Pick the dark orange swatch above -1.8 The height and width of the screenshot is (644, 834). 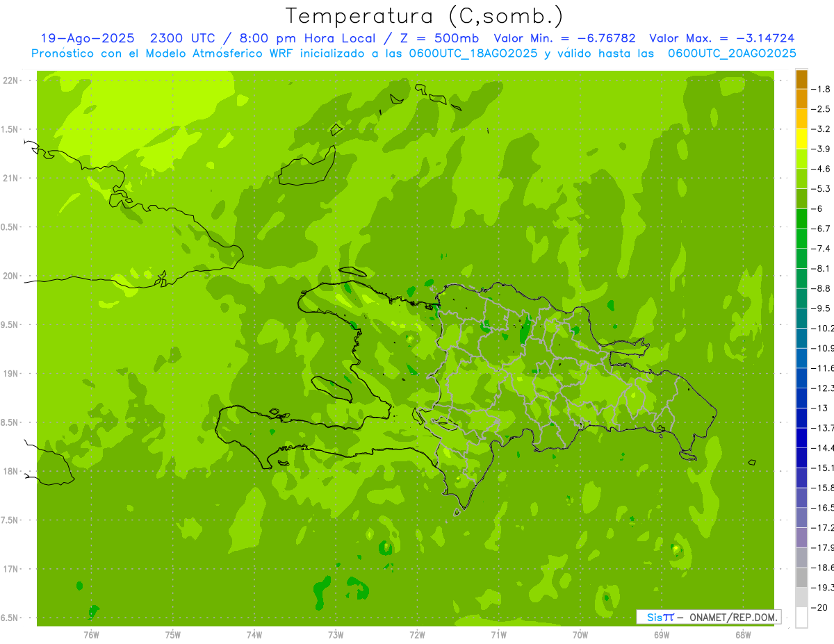click(x=801, y=79)
